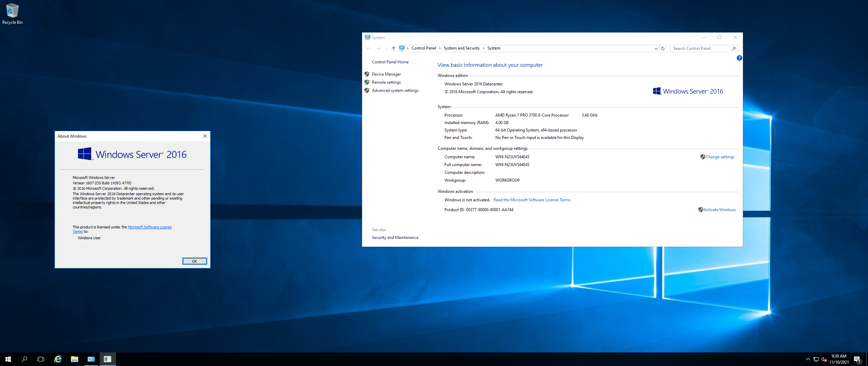Open recent locations dropdown arrow
Screen dimensions: 868x366
point(387,48)
